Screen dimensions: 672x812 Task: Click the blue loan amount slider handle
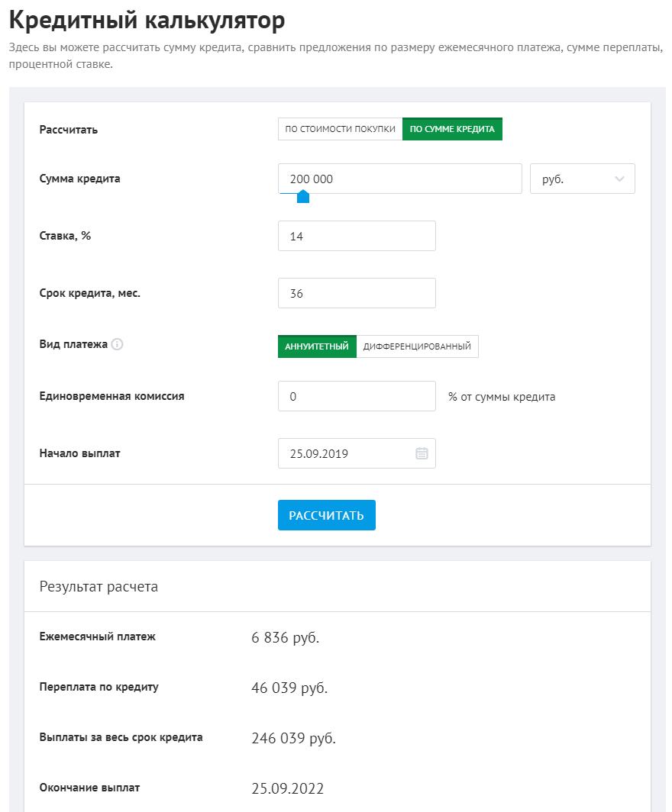point(302,197)
